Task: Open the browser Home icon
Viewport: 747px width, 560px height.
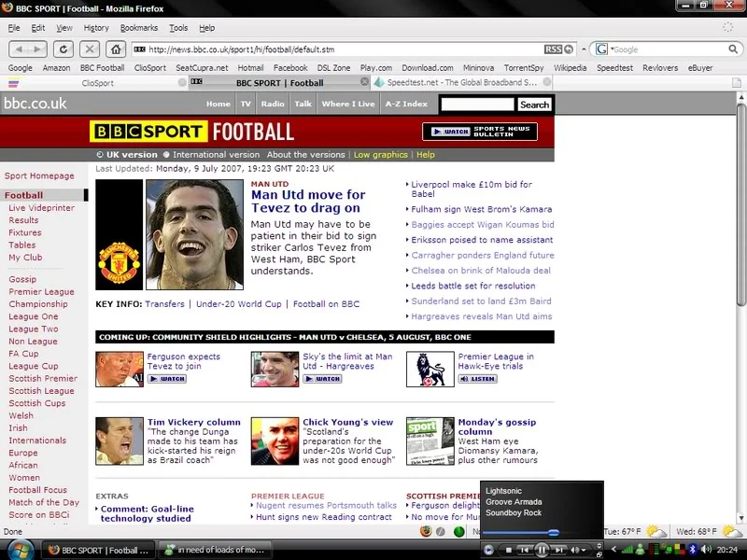Action: click(x=115, y=49)
